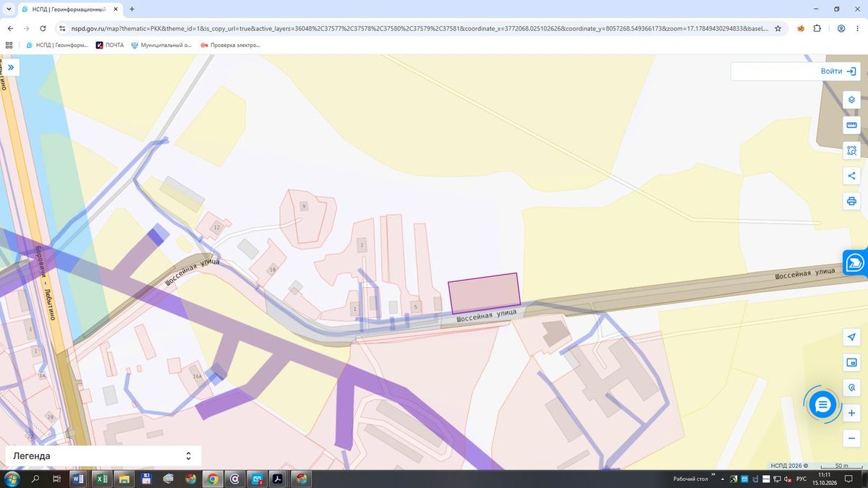Open the Муниципальный bookmark
Screen dimensions: 868x488
tap(161, 45)
